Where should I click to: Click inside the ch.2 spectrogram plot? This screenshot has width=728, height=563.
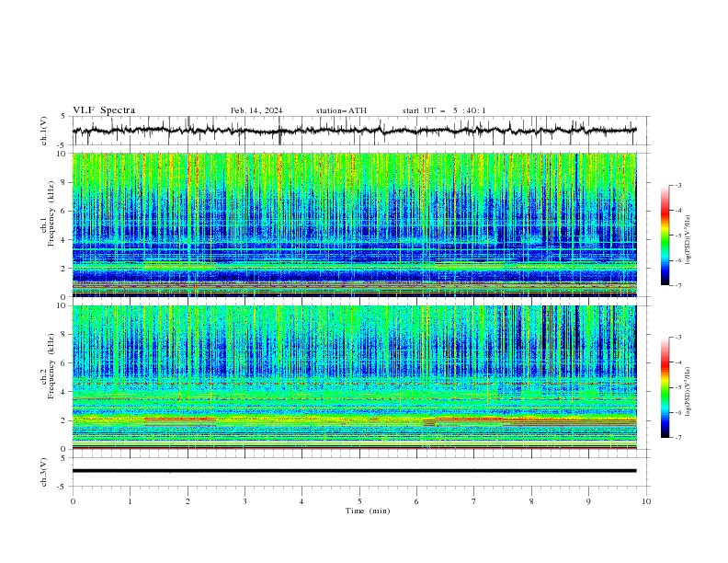click(x=354, y=377)
